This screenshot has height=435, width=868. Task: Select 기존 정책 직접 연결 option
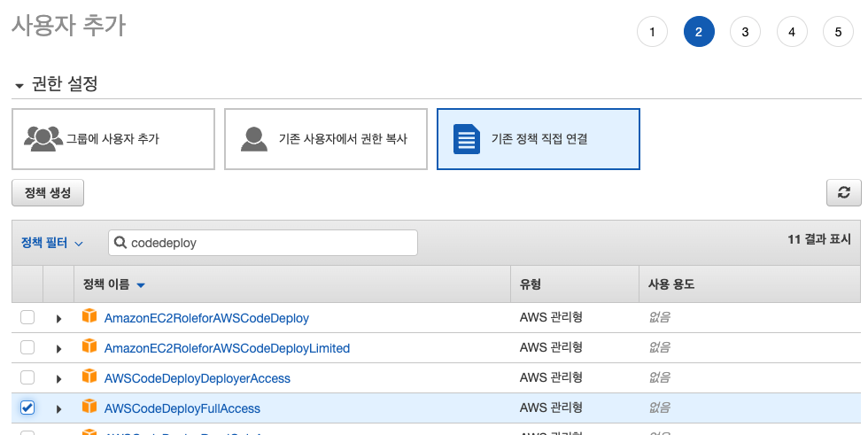point(539,139)
